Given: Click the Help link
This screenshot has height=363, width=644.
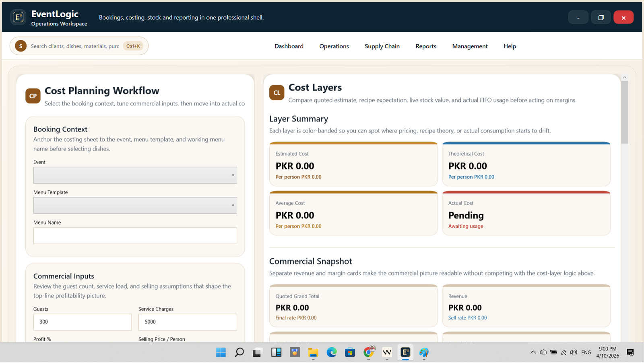Looking at the screenshot, I should coord(510,46).
